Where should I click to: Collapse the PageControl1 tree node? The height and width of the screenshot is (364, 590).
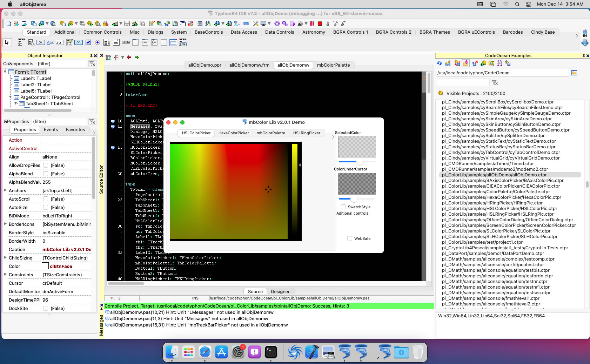click(11, 97)
